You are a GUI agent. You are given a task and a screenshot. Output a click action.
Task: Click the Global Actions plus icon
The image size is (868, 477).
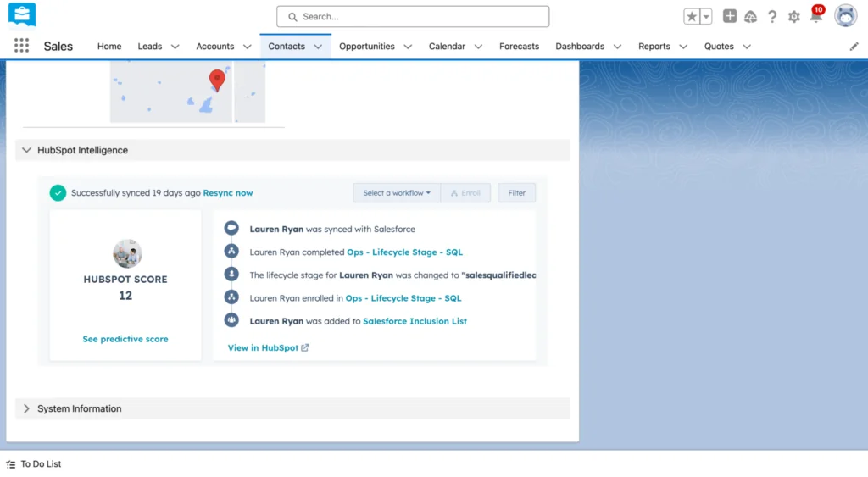pyautogui.click(x=730, y=16)
